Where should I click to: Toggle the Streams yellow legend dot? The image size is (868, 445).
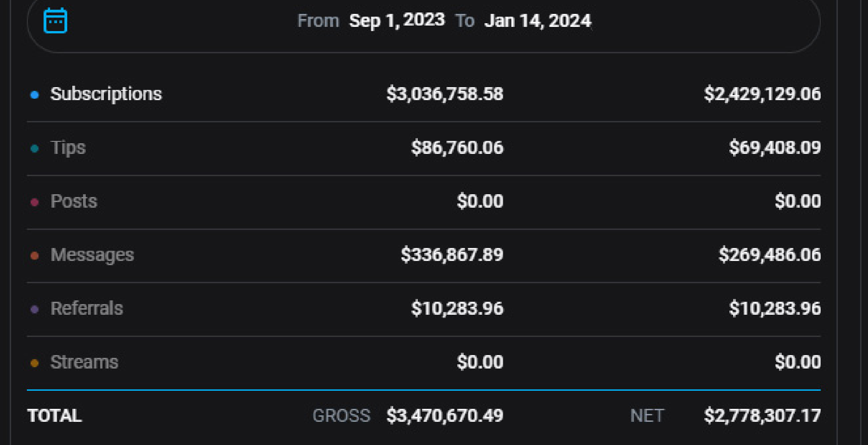(x=34, y=363)
